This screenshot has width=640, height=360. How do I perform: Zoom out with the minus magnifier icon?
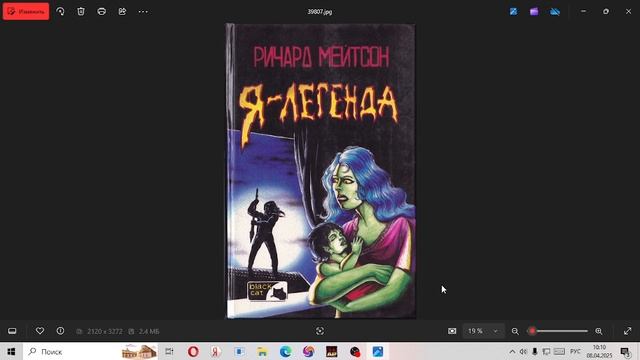click(515, 331)
